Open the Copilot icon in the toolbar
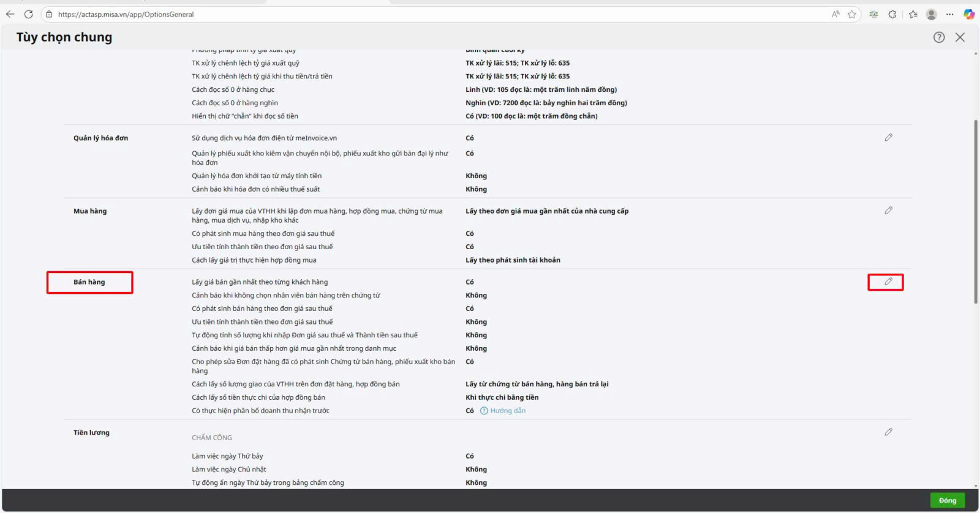Viewport: 980px width, 513px height. [x=969, y=14]
